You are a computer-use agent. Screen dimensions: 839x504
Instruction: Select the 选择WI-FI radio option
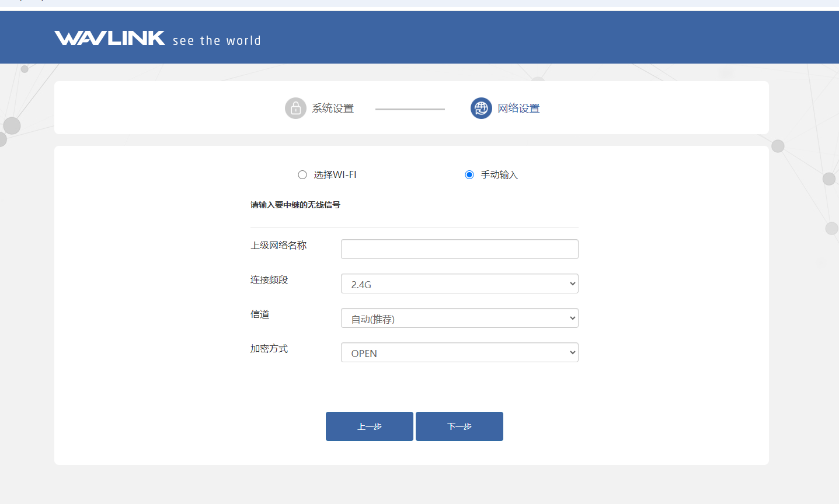pyautogui.click(x=302, y=174)
